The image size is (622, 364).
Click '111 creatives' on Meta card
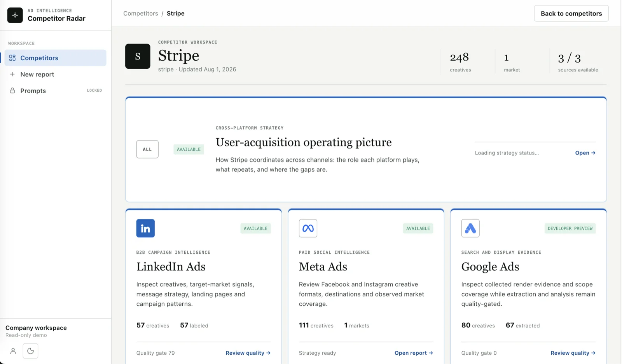coord(316,326)
